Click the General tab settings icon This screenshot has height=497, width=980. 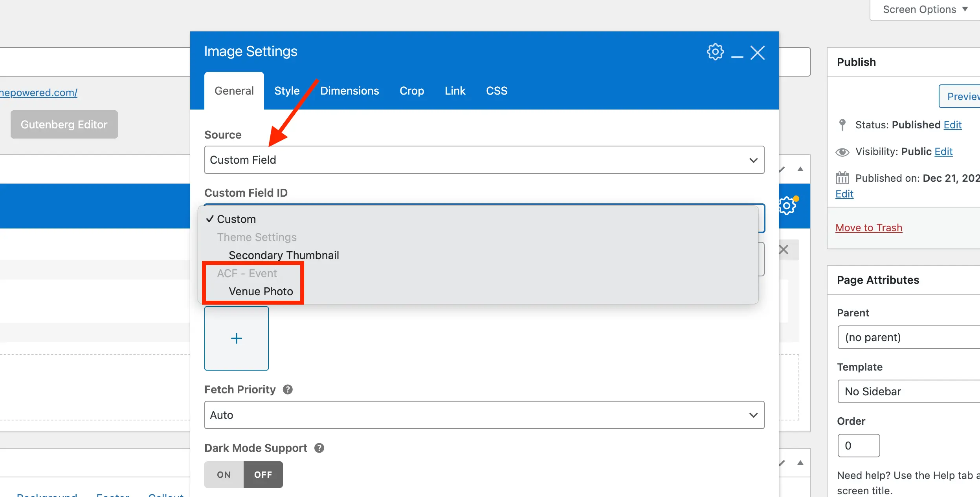pyautogui.click(x=716, y=52)
